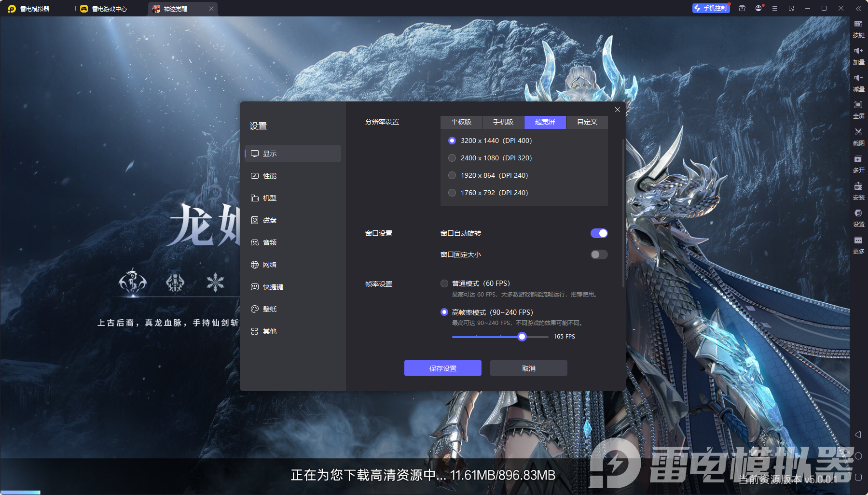Image resolution: width=868 pixels, height=495 pixels.
Task: Open the hamburger menu in title bar
Action: [775, 8]
